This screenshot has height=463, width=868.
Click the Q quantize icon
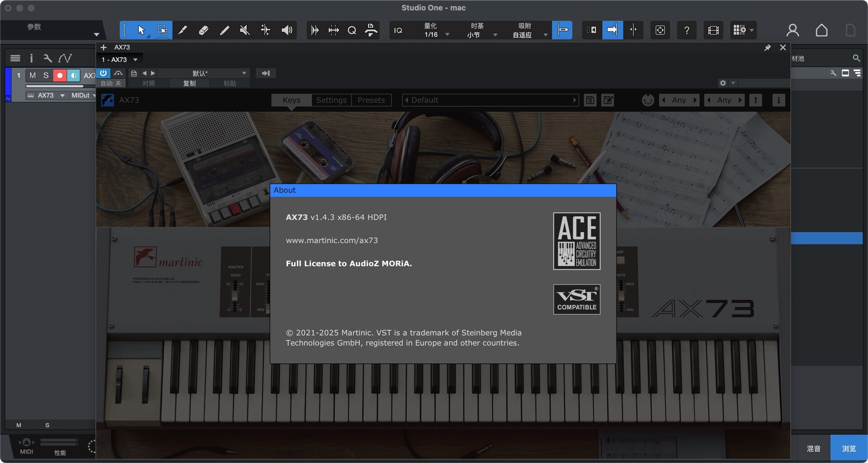click(352, 30)
